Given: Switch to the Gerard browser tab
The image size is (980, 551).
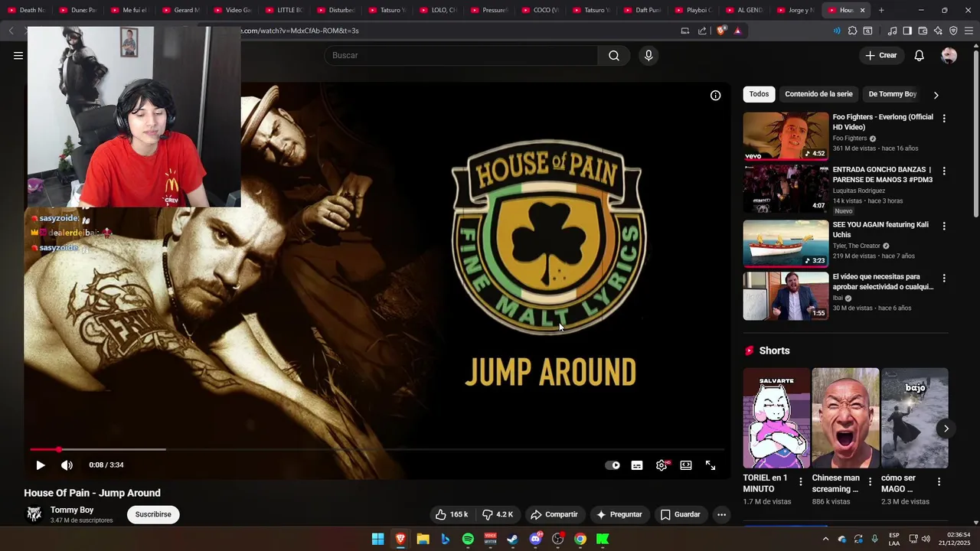Looking at the screenshot, I should (181, 10).
